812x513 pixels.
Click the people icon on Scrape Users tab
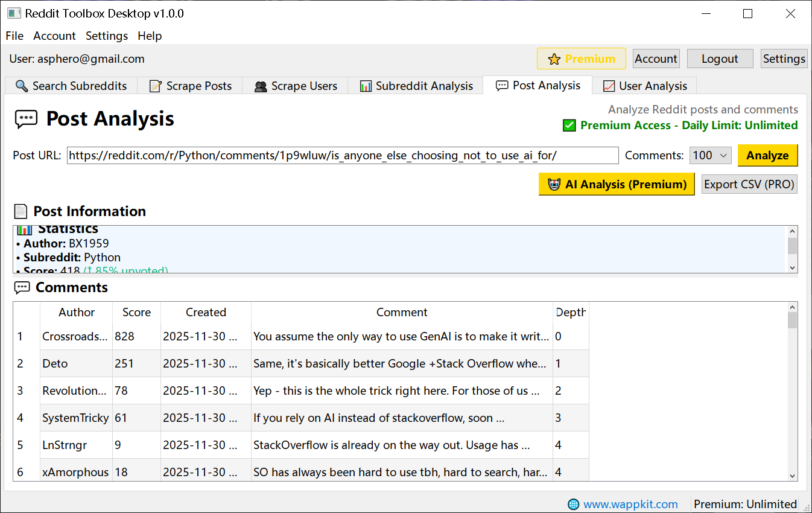261,86
